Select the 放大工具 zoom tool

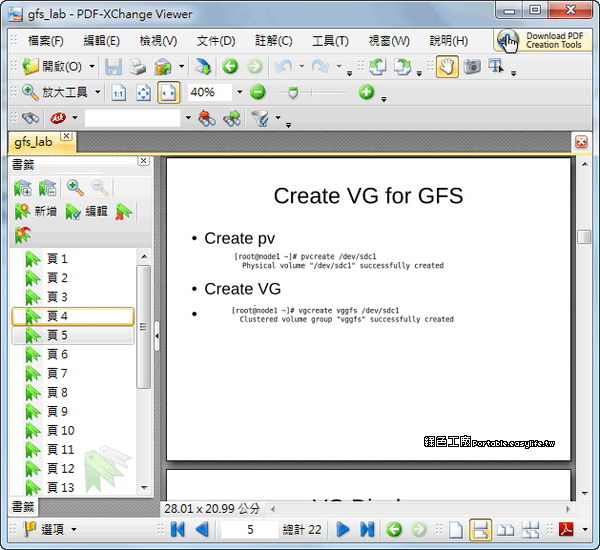[x=55, y=92]
